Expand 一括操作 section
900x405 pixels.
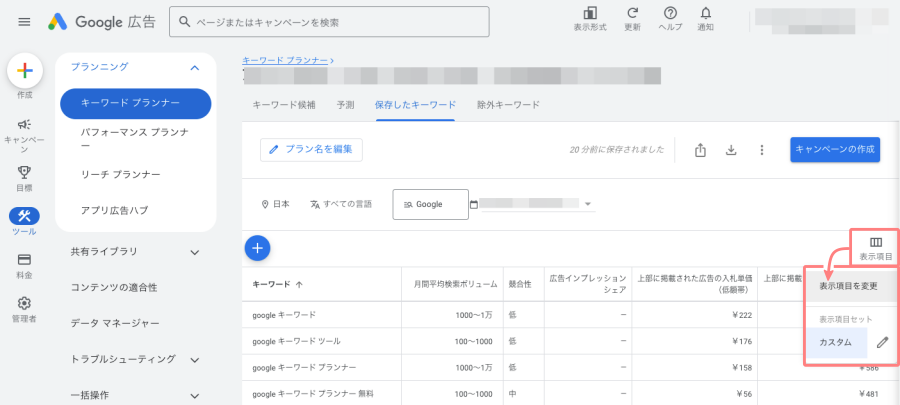click(195, 396)
